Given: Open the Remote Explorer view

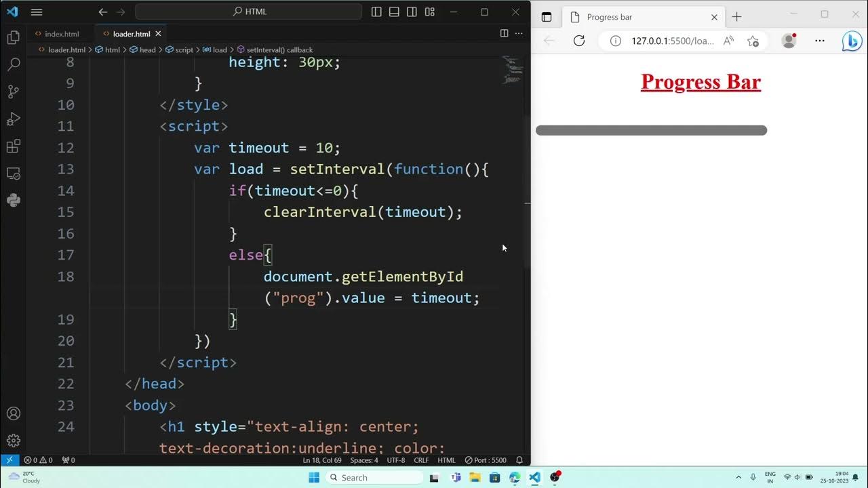Looking at the screenshot, I should 13,174.
